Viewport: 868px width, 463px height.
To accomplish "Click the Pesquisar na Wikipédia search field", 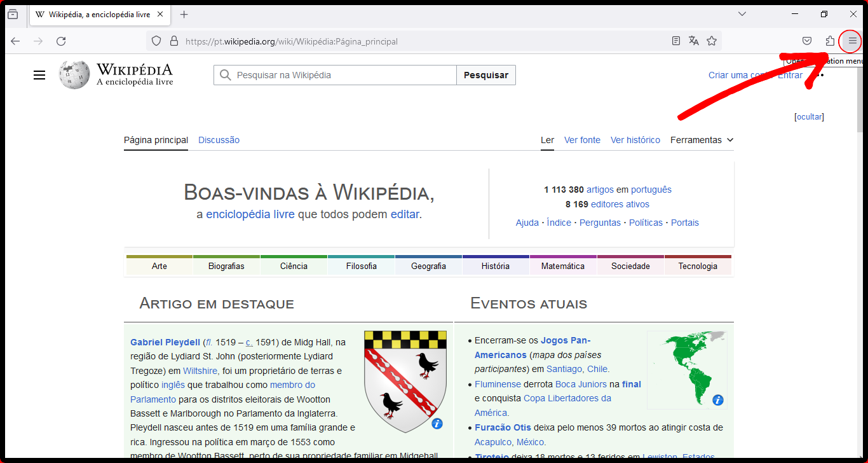I will (x=343, y=75).
